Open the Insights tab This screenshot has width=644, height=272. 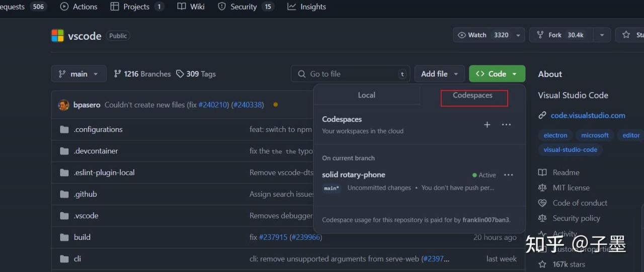(x=306, y=7)
